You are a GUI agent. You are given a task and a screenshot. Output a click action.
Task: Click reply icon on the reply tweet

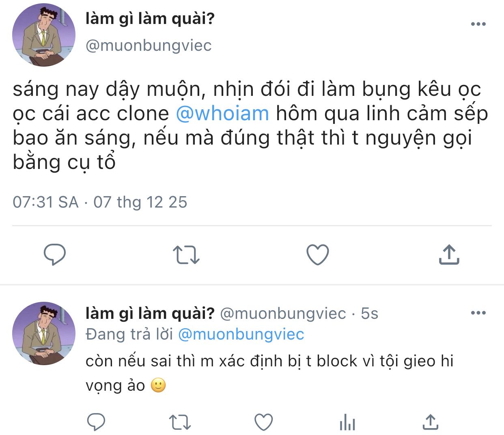pyautogui.click(x=97, y=422)
